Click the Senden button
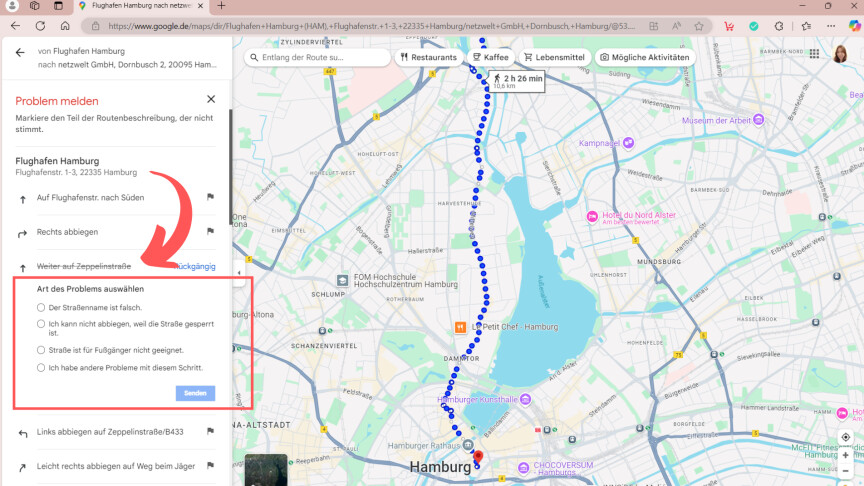The width and height of the screenshot is (864, 486). coord(195,393)
